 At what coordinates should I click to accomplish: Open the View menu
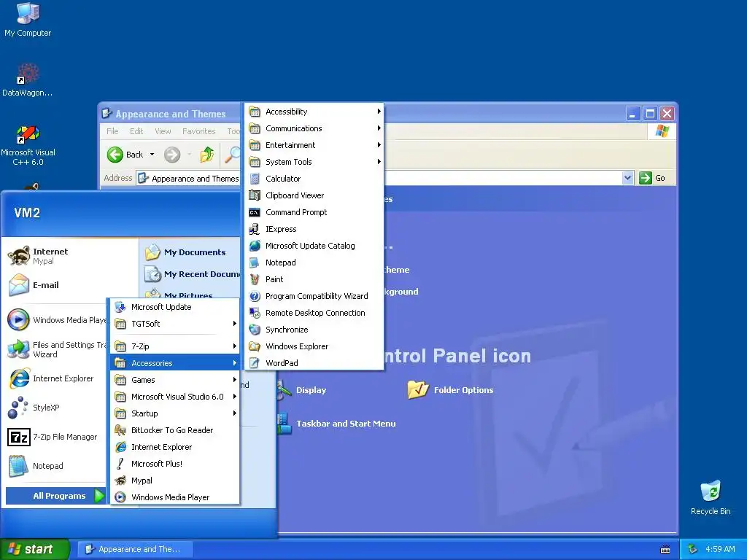pos(163,131)
